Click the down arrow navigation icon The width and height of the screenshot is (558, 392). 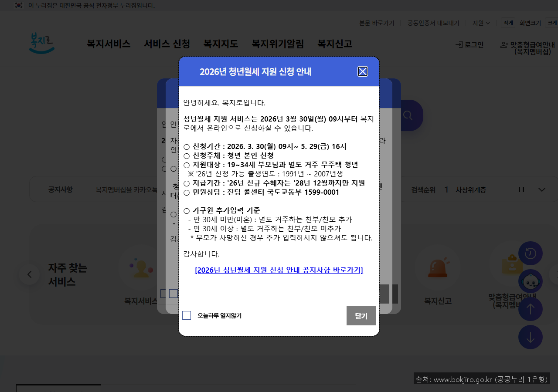[531, 337]
